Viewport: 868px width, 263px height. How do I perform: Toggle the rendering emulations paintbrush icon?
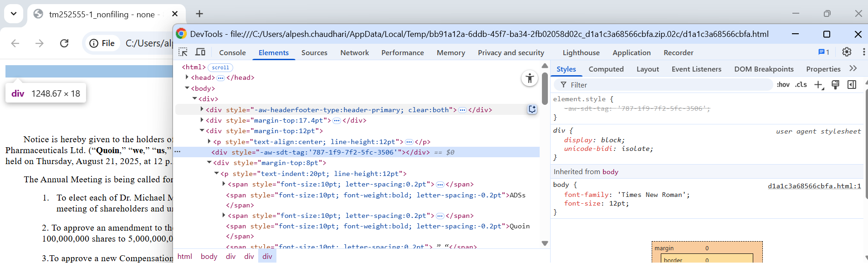coord(835,85)
